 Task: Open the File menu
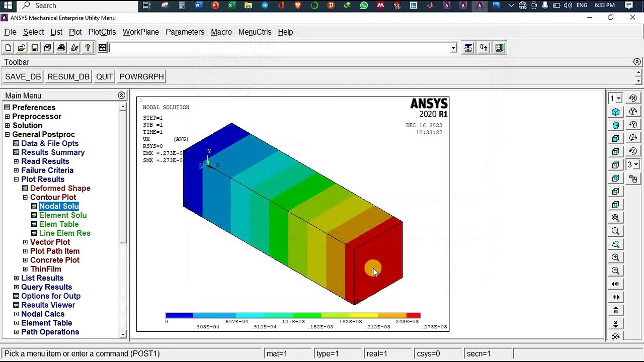(x=10, y=32)
